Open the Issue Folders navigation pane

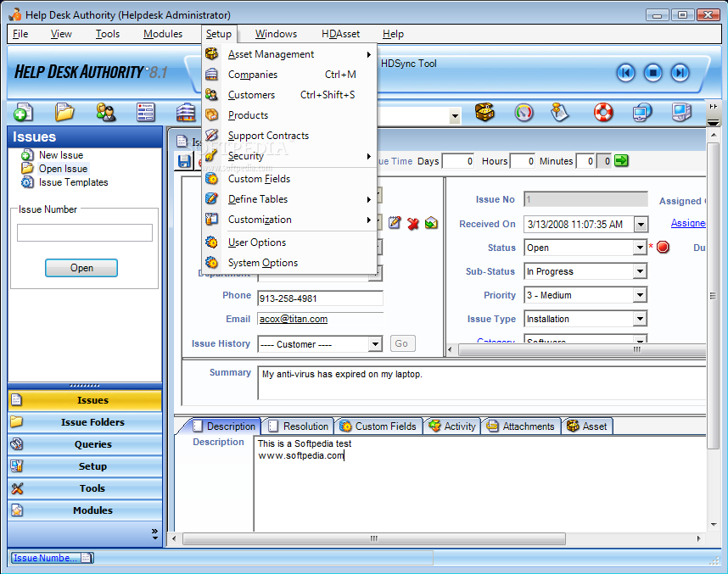[x=85, y=421]
